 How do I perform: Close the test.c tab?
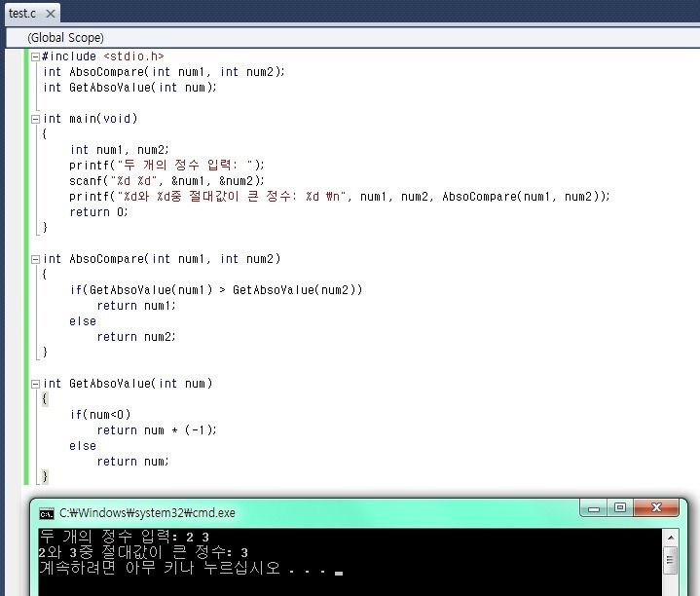51,14
